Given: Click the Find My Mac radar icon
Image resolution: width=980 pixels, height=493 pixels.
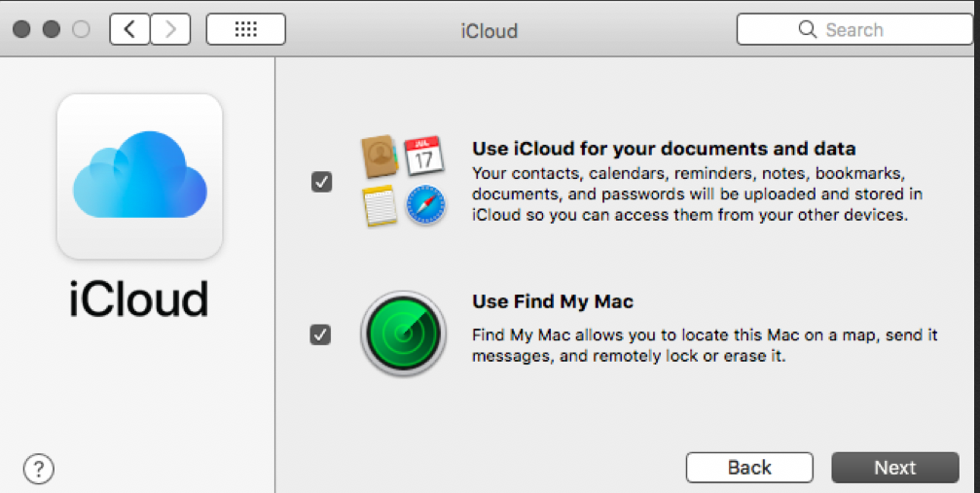Looking at the screenshot, I should point(403,334).
